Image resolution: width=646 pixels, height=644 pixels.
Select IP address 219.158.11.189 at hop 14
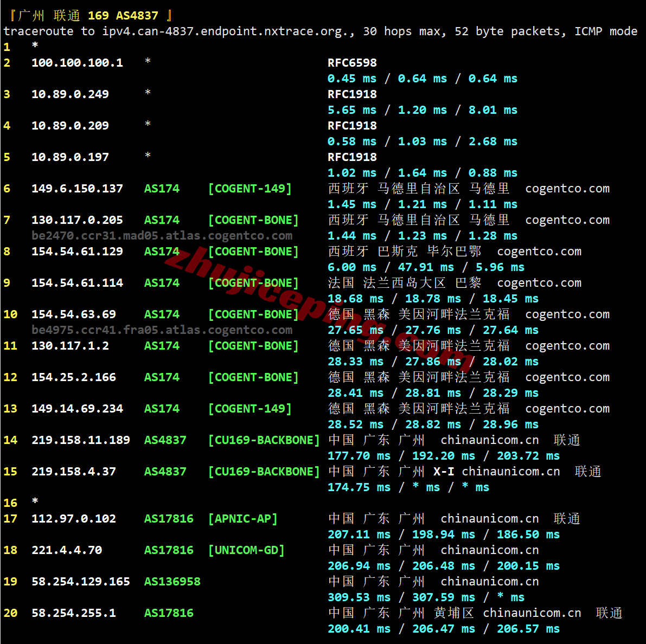pyautogui.click(x=80, y=440)
